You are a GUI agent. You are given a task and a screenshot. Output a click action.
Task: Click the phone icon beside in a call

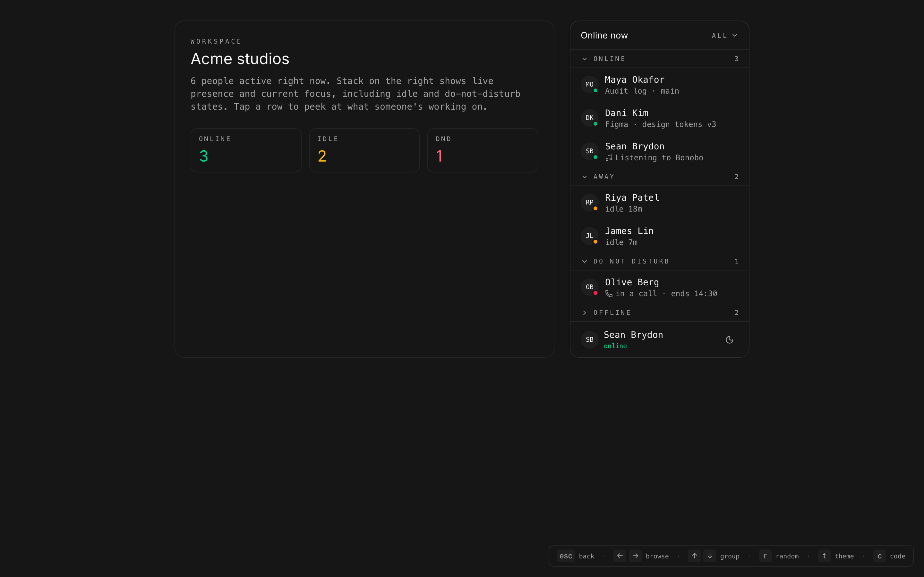coord(609,294)
